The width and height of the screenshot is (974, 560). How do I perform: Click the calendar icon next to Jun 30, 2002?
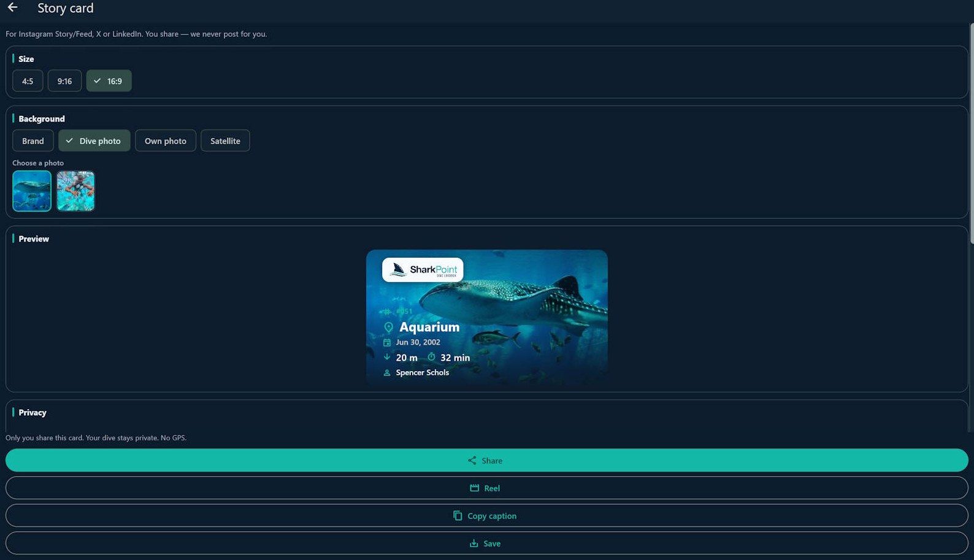coord(387,342)
